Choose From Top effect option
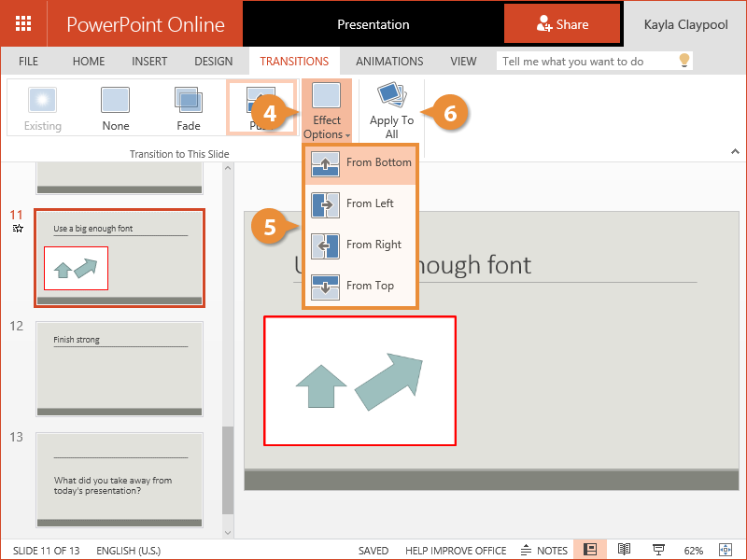The width and height of the screenshot is (747, 560). [360, 286]
